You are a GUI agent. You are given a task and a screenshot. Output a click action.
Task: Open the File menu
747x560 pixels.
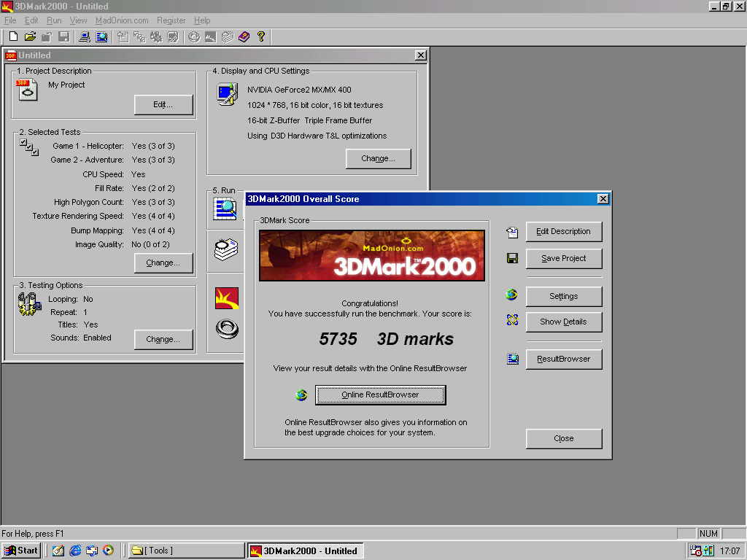[x=10, y=20]
